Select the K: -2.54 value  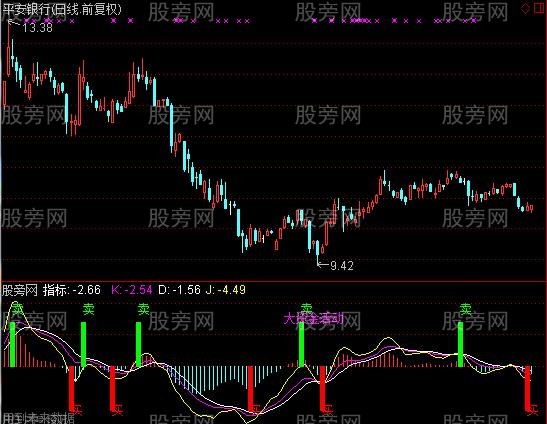(x=132, y=290)
